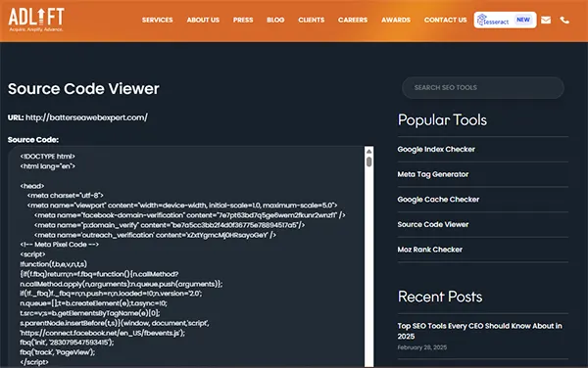588x368 pixels.
Task: Navigate to the Blog
Action: tap(275, 20)
